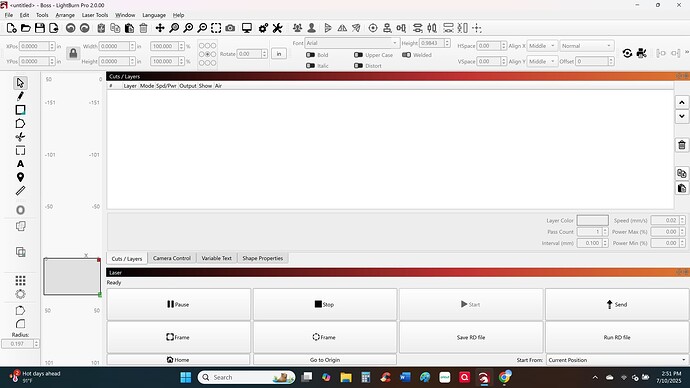Image resolution: width=690 pixels, height=388 pixels.
Task: Click the Windows taskbar Search box
Action: [x=246, y=377]
